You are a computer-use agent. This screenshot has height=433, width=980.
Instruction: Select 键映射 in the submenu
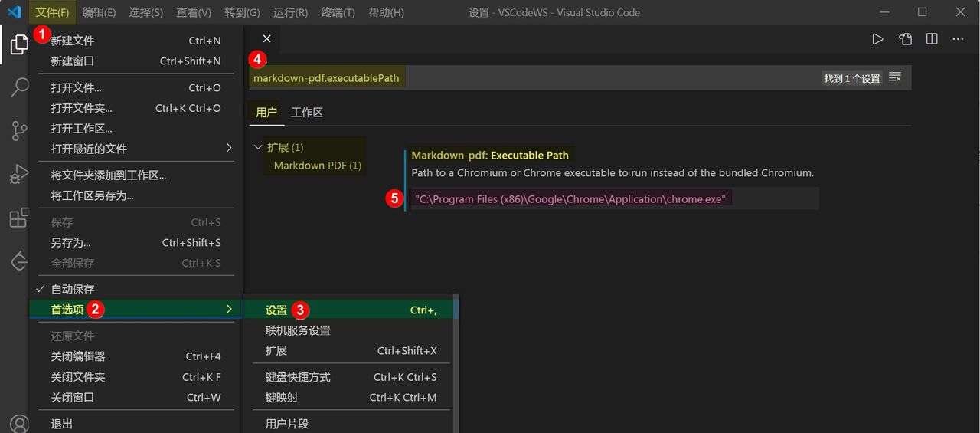pos(348,397)
